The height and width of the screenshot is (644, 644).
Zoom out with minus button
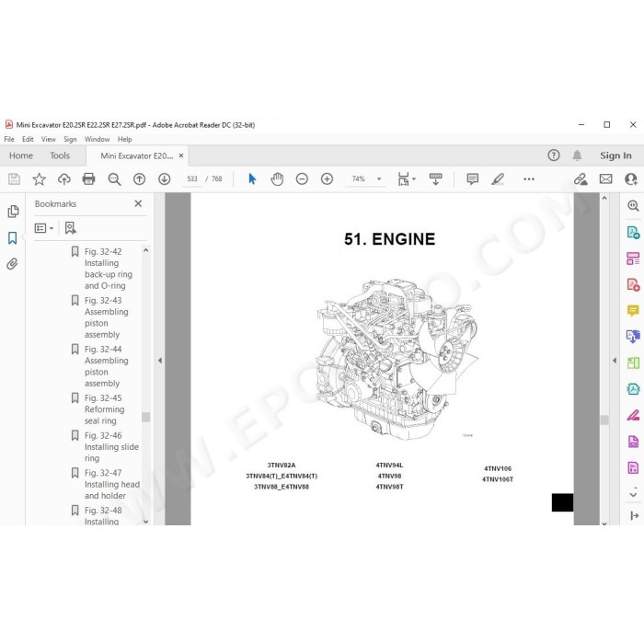[302, 179]
